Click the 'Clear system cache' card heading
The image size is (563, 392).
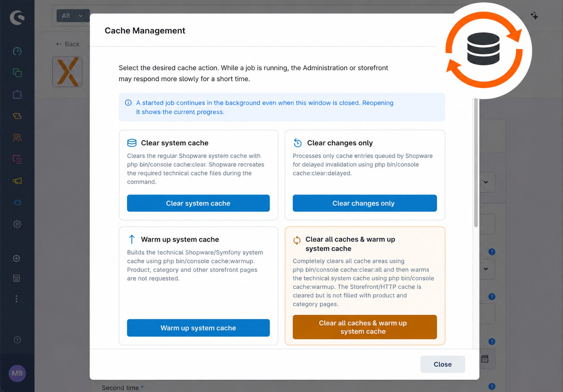pos(175,143)
